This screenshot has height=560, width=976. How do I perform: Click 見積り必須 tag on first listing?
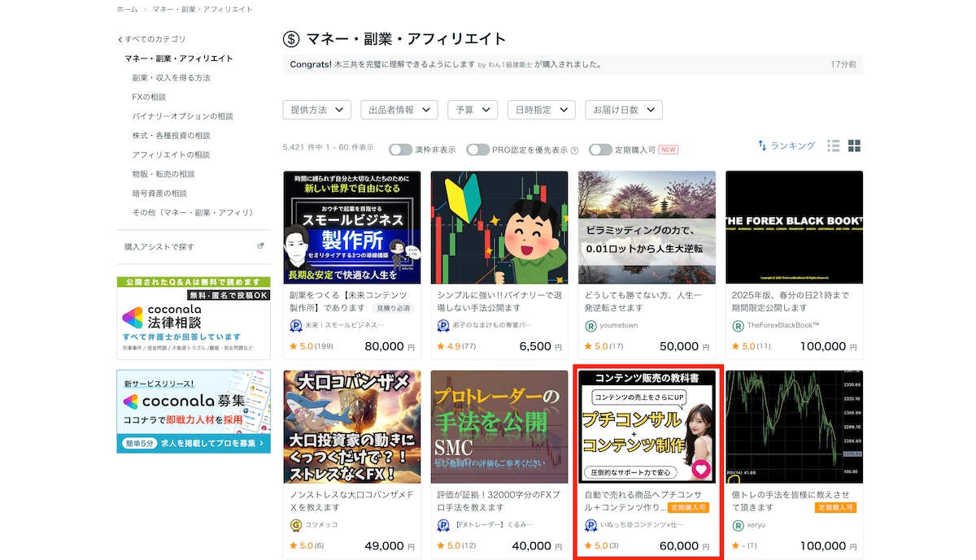click(x=392, y=309)
